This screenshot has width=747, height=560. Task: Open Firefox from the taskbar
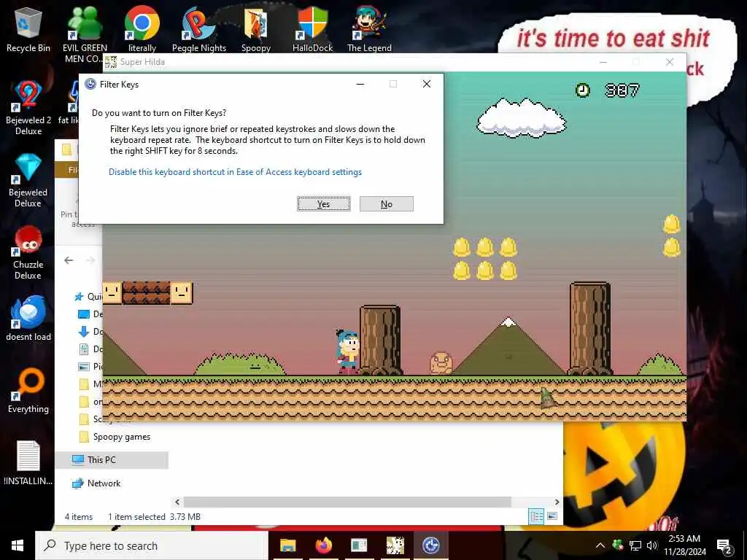click(323, 545)
